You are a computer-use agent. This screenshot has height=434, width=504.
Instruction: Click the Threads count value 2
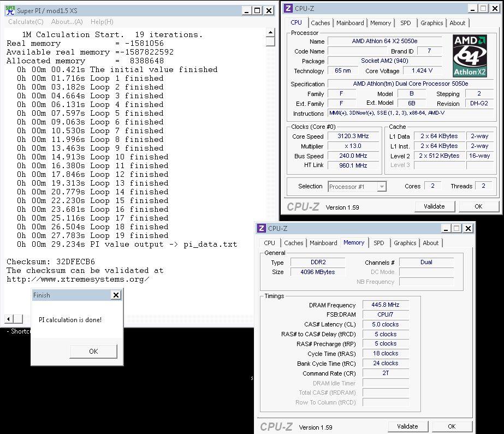coord(483,186)
